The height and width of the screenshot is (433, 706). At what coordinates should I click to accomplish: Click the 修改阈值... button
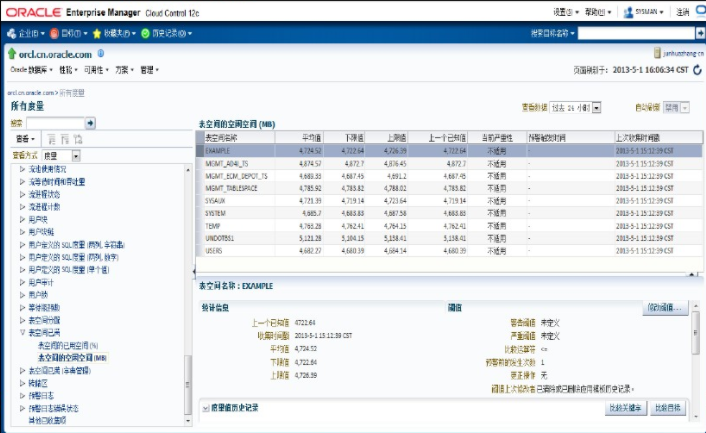(x=665, y=307)
